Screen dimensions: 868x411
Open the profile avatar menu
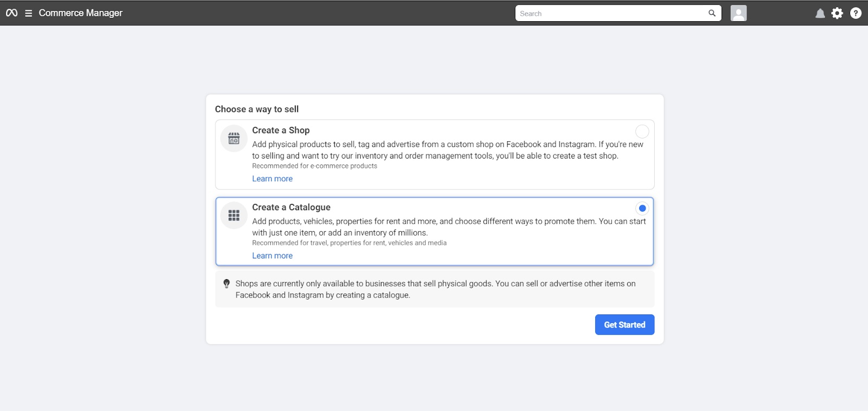[738, 13]
